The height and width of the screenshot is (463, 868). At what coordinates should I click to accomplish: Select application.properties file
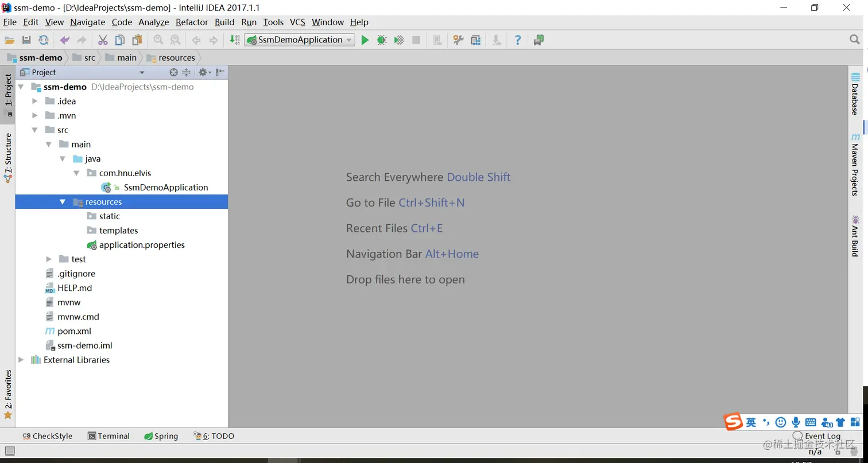coord(142,245)
